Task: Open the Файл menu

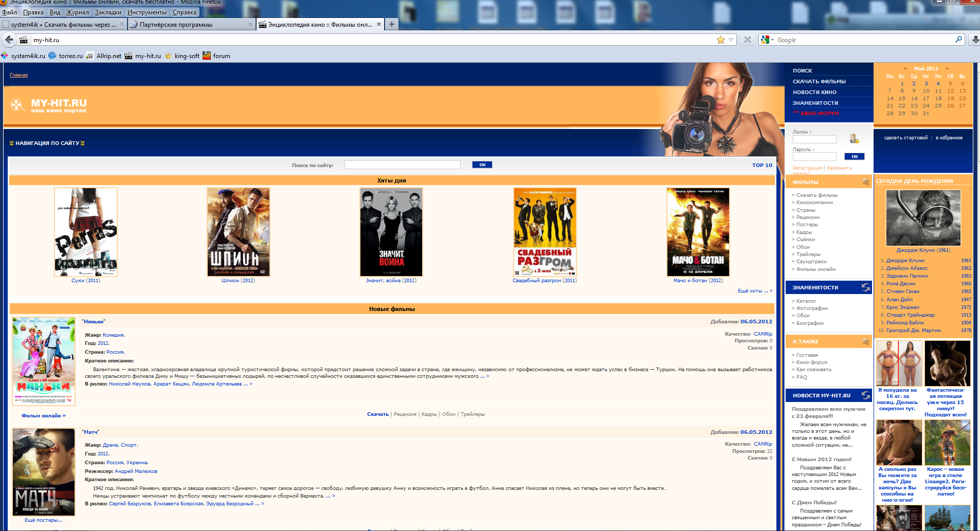Action: (10, 12)
